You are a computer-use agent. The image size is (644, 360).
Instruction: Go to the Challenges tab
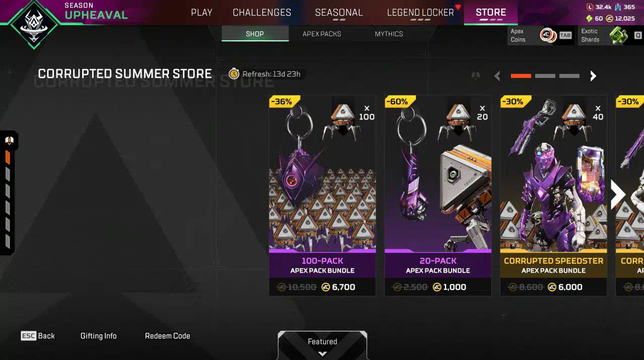point(262,12)
